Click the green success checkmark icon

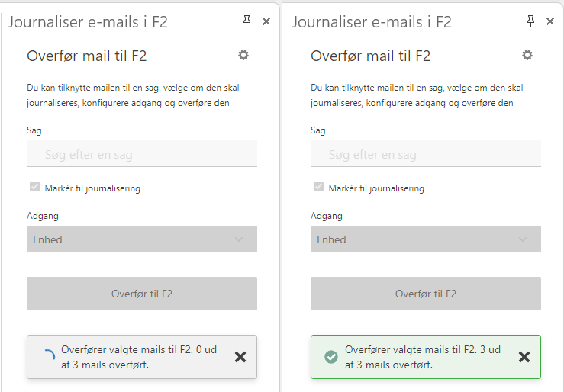coord(331,357)
